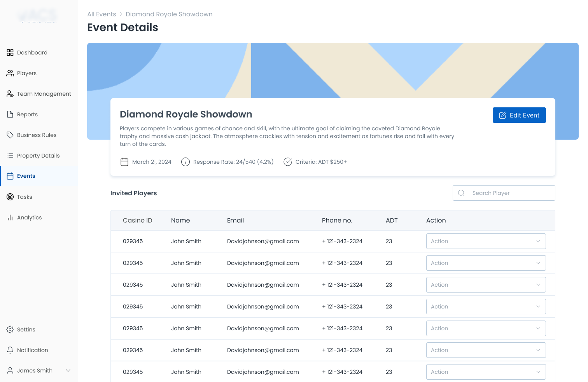
Task: Open the Action dropdown in the third table row
Action: [486, 285]
